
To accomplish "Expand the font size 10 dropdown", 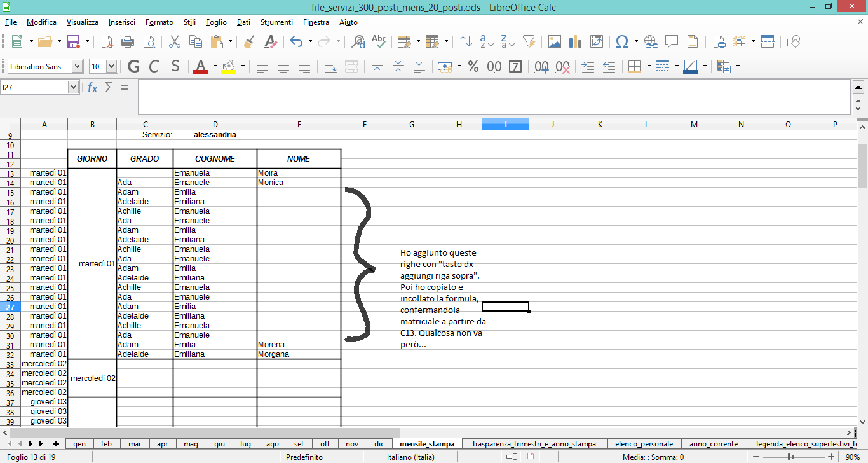I will click(x=112, y=67).
